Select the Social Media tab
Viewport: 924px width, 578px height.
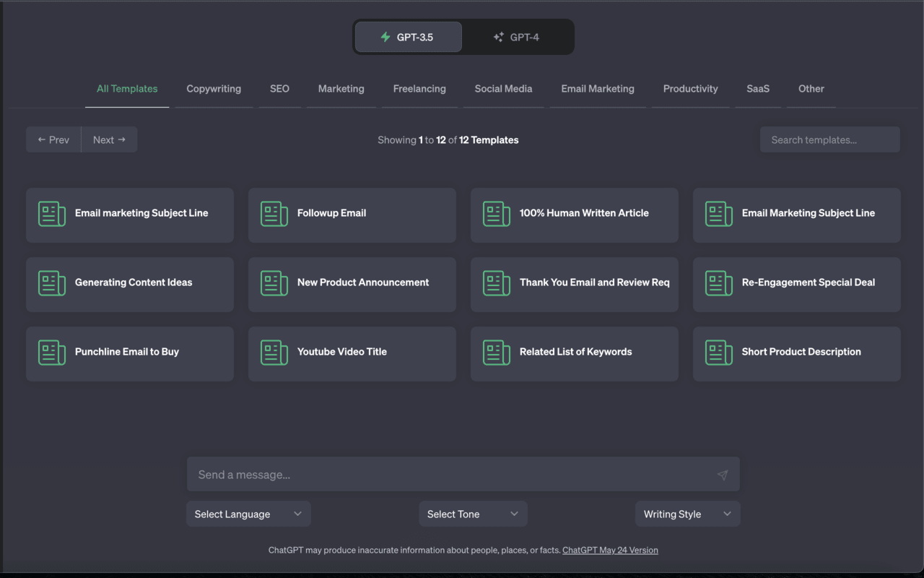click(x=503, y=89)
